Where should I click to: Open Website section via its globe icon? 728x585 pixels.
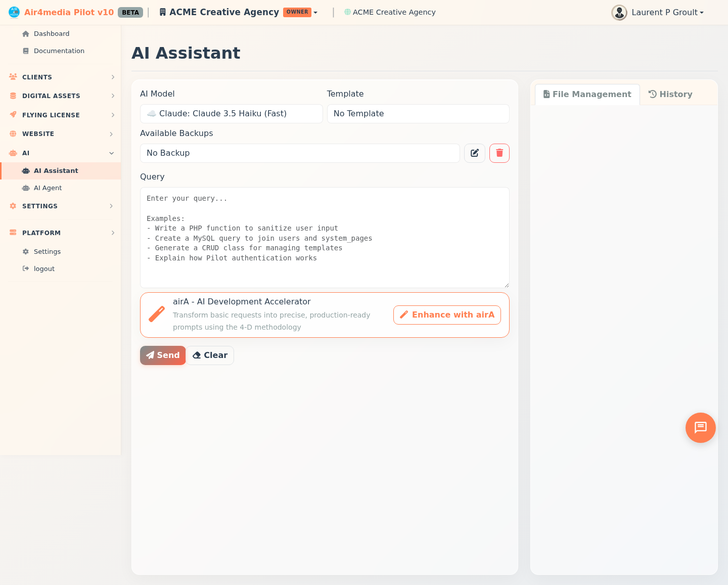click(13, 133)
